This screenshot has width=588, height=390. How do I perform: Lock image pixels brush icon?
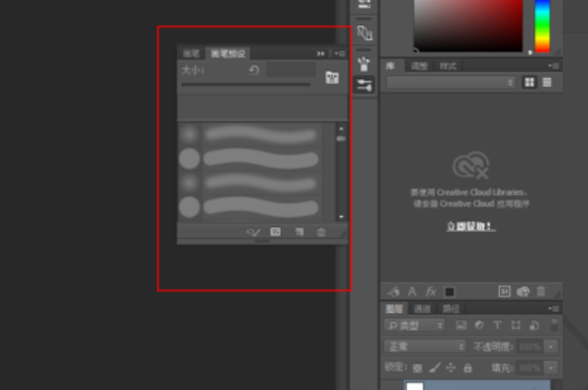(x=434, y=368)
